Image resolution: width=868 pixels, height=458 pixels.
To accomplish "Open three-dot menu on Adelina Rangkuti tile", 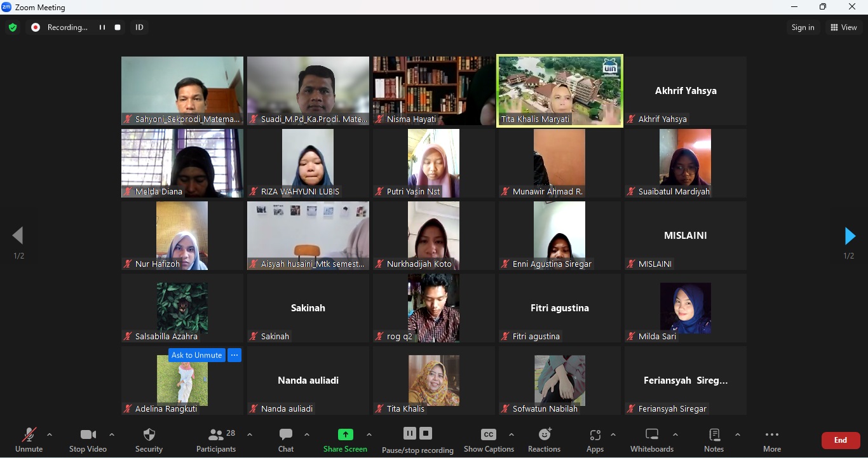I will (x=234, y=356).
